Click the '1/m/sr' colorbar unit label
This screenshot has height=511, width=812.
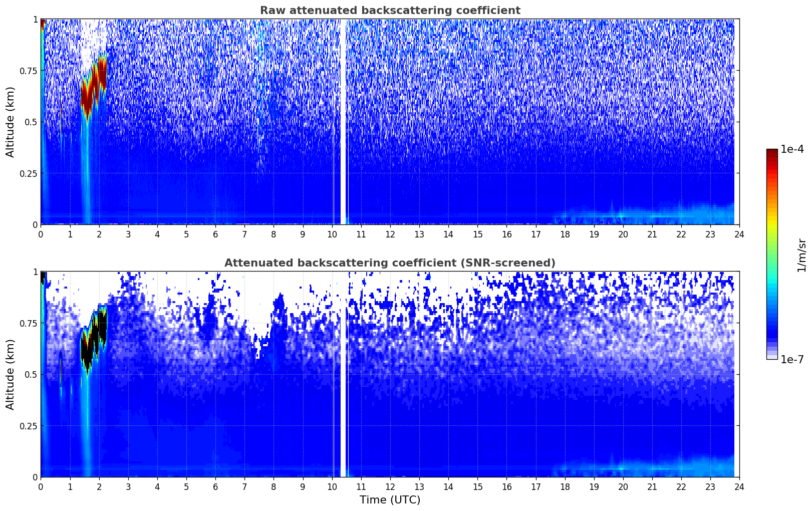click(801, 255)
